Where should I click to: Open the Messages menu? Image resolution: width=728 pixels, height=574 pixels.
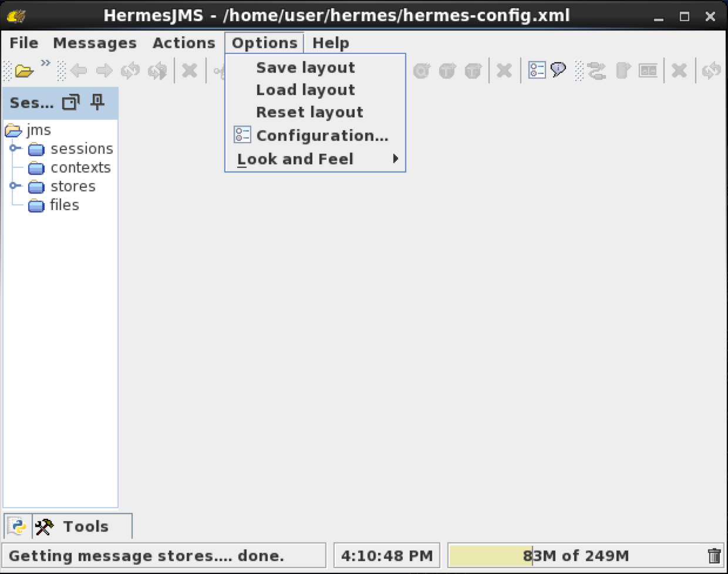pos(95,43)
